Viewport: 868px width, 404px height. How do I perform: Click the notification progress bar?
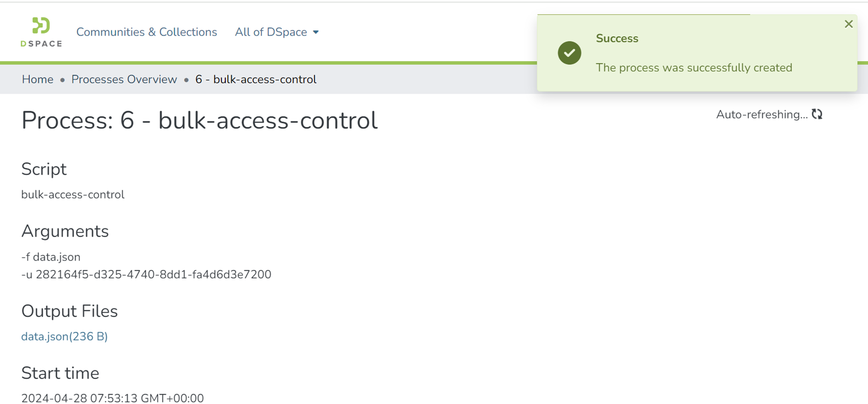pos(643,15)
